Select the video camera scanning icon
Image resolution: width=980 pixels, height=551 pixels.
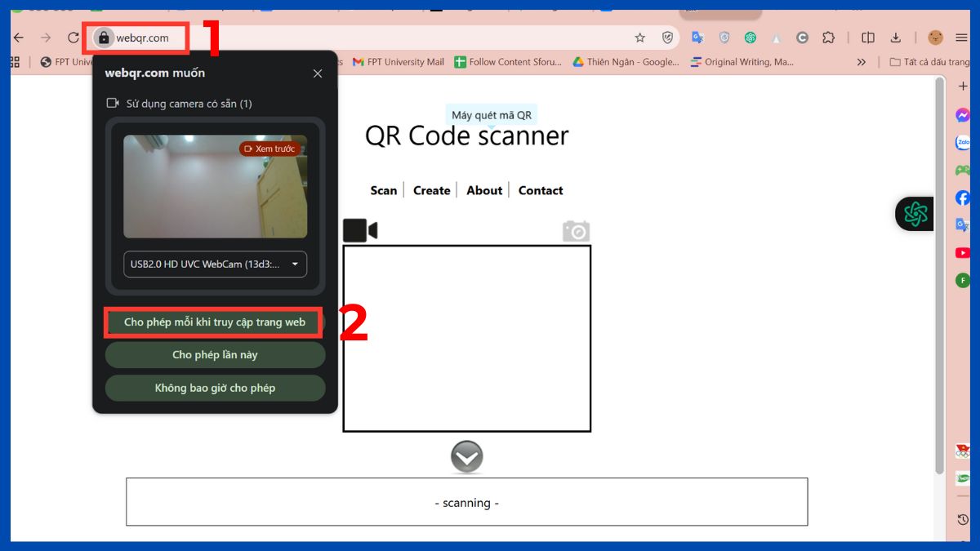click(x=359, y=229)
